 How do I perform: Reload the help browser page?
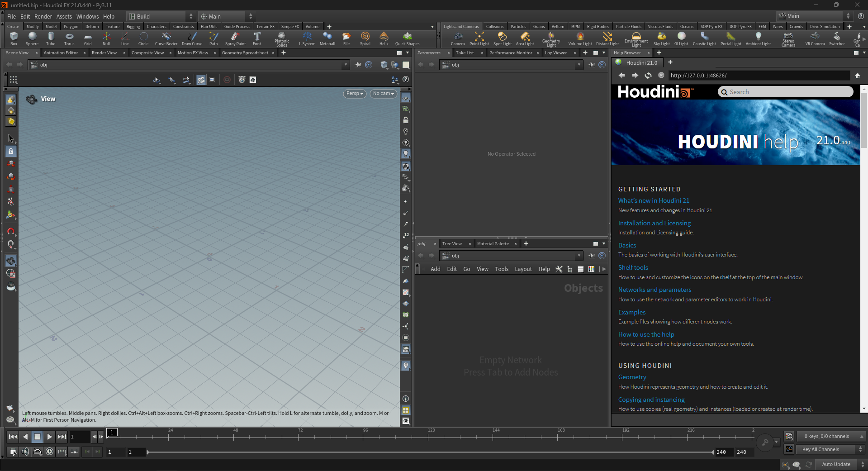(648, 76)
